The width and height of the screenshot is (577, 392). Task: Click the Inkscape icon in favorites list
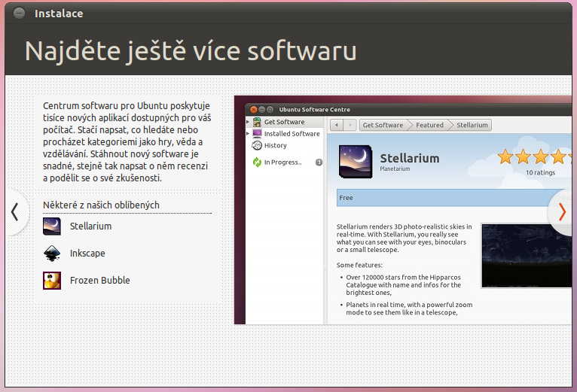52,254
